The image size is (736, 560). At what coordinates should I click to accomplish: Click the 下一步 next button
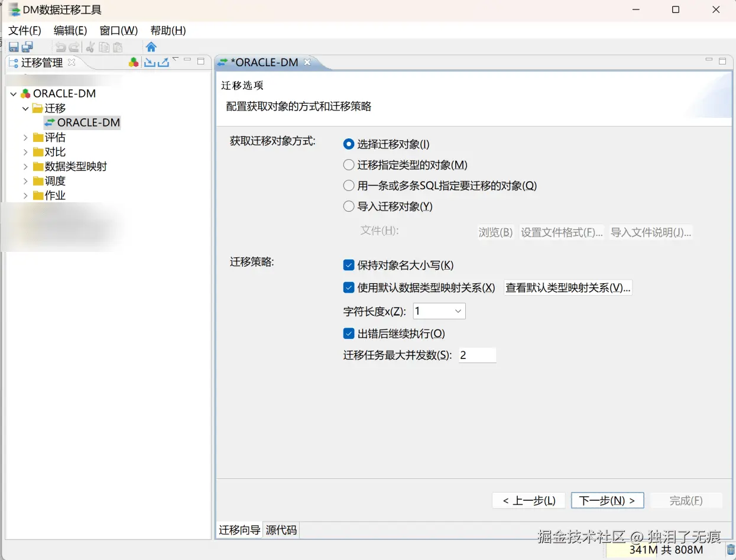pyautogui.click(x=608, y=501)
